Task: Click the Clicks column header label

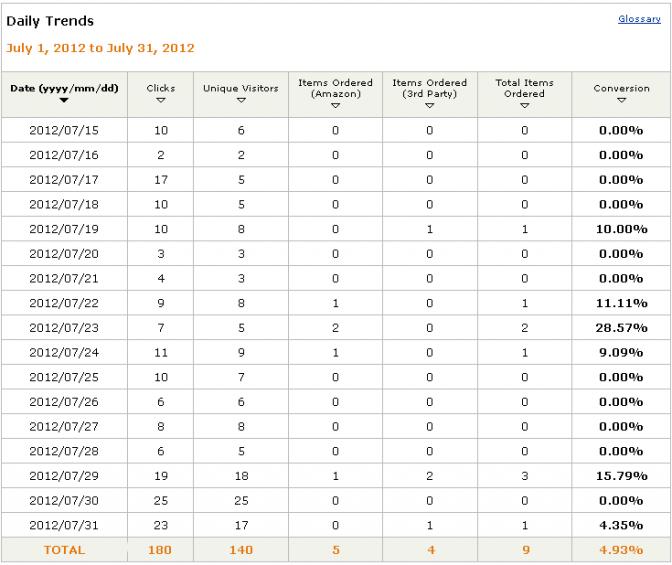Action: point(161,88)
